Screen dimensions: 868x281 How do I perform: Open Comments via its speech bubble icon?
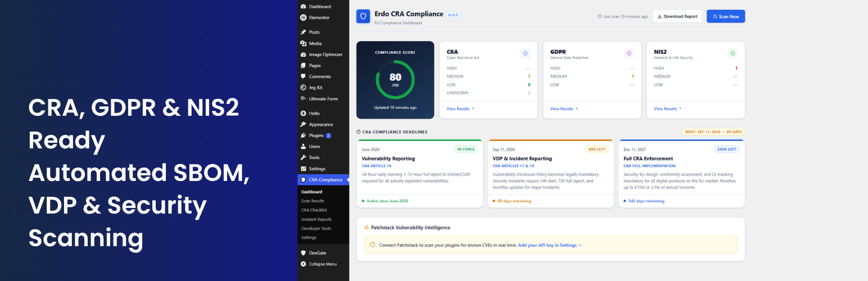pyautogui.click(x=304, y=76)
